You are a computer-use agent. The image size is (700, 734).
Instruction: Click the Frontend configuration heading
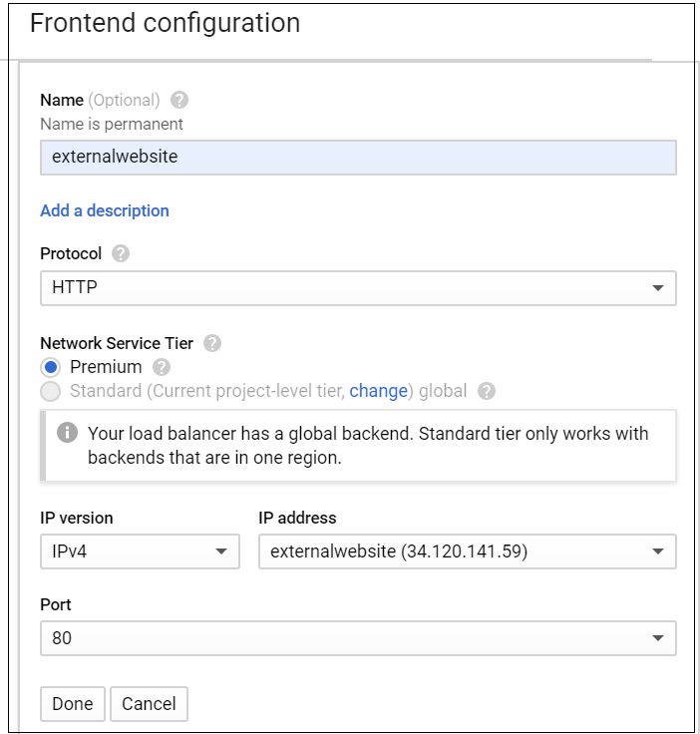point(165,23)
